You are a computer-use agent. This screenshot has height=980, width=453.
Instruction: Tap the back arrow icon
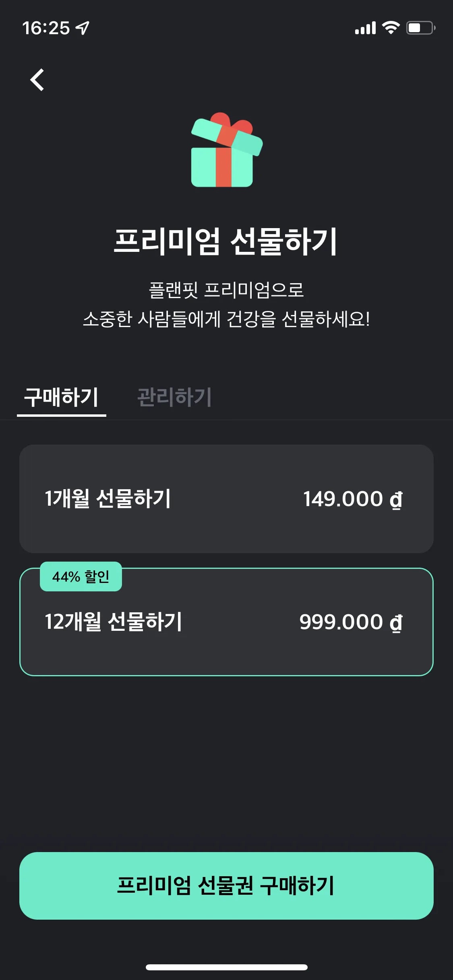[37, 80]
